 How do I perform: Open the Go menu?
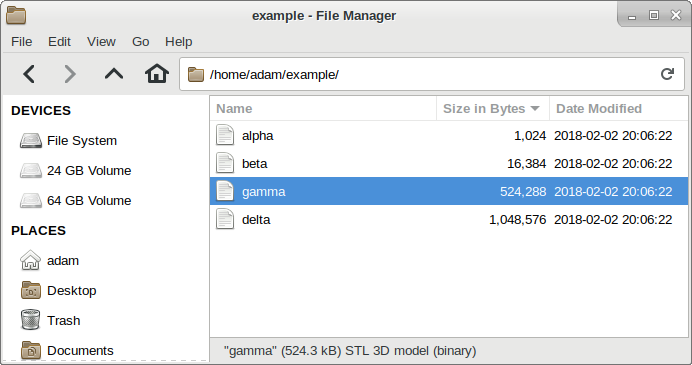click(x=140, y=41)
